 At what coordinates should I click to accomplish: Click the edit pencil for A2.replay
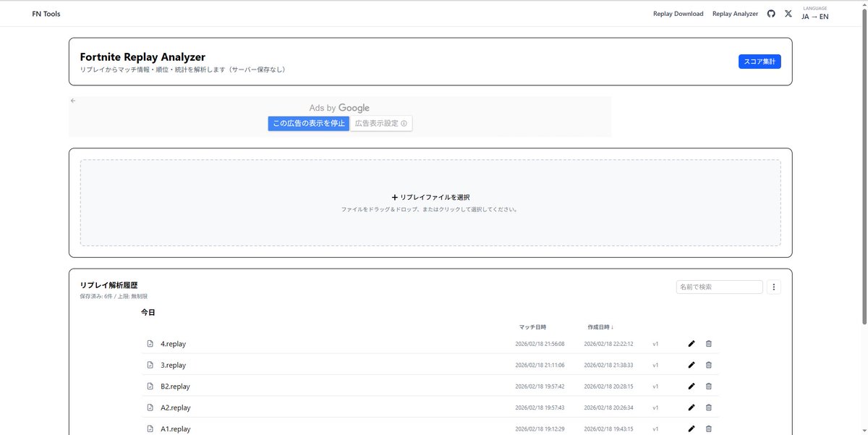click(x=692, y=407)
